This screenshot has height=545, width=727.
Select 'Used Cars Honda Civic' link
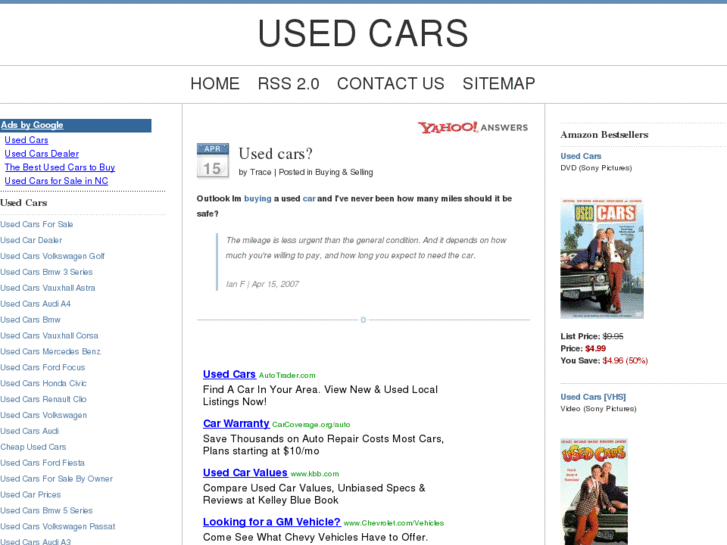click(43, 383)
